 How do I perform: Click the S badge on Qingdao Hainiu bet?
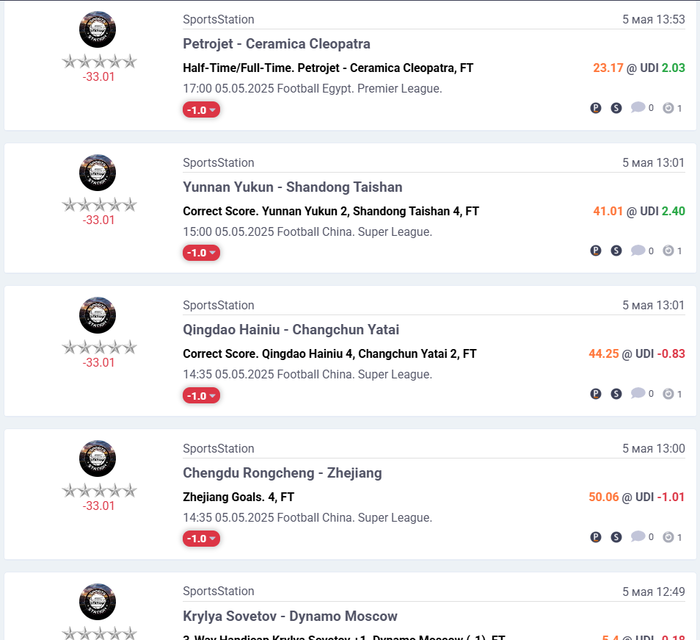click(x=616, y=394)
